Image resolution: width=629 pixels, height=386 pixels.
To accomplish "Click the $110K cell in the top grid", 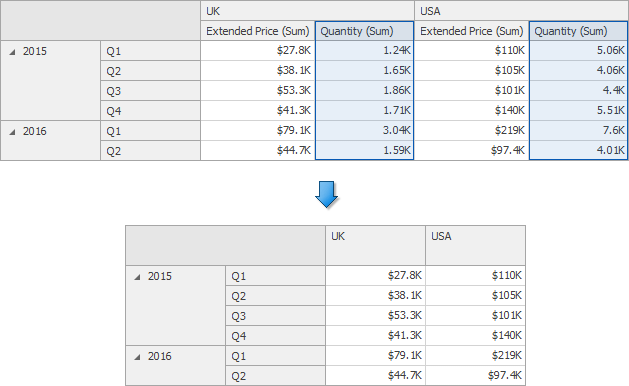I will click(x=472, y=51).
